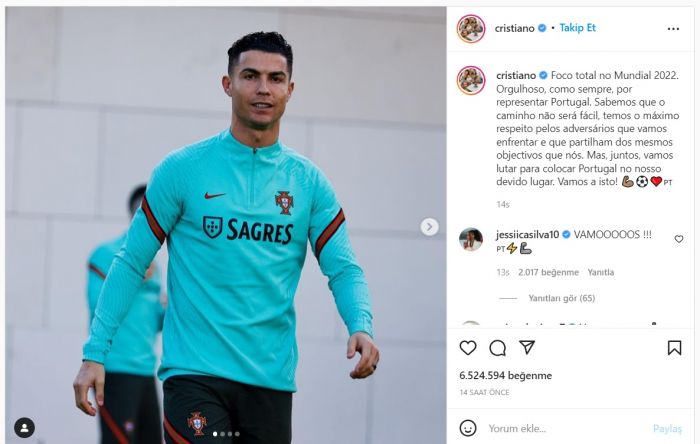Open the three-dot more options menu
The width and height of the screenshot is (700, 444).
pyautogui.click(x=673, y=29)
